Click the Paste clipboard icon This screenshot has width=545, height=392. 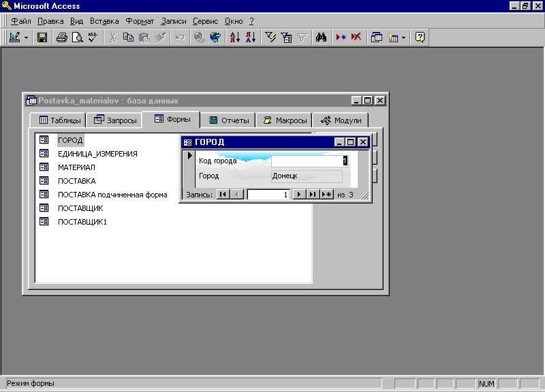pyautogui.click(x=144, y=37)
